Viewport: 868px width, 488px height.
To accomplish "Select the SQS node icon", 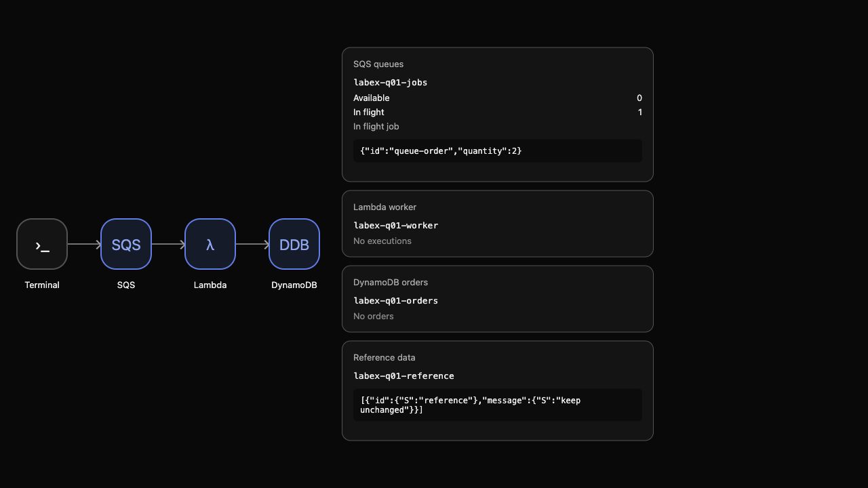I will (x=126, y=244).
